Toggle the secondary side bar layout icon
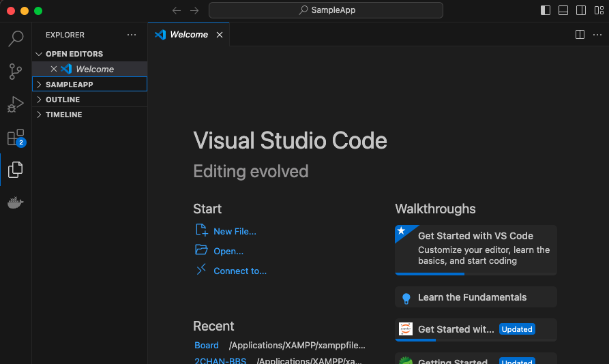Screen dimensions: 609x364 [x=581, y=10]
